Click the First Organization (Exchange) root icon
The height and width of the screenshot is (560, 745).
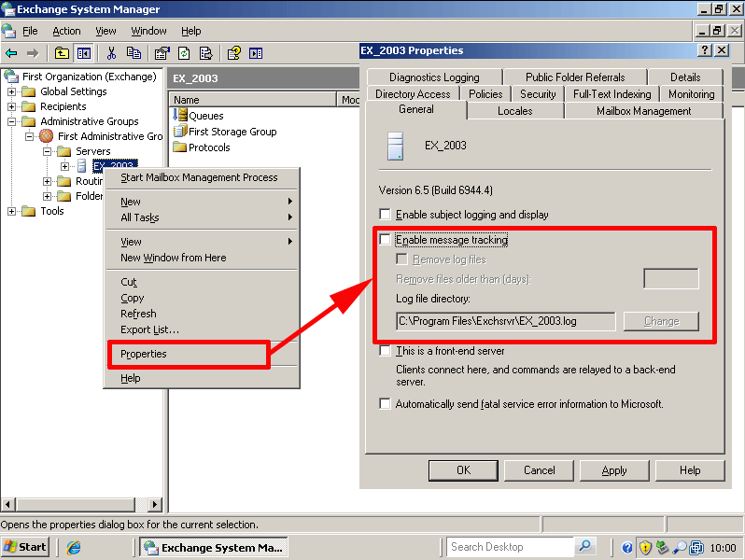coord(11,76)
